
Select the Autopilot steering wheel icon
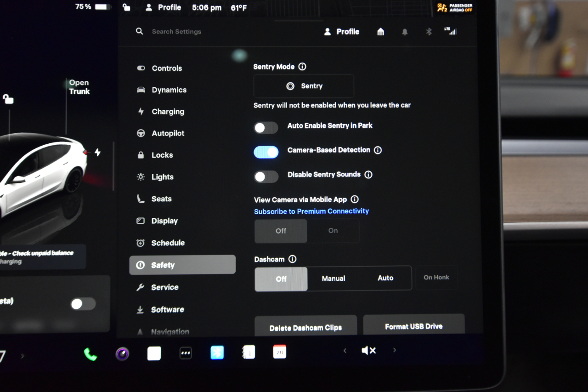tap(141, 133)
